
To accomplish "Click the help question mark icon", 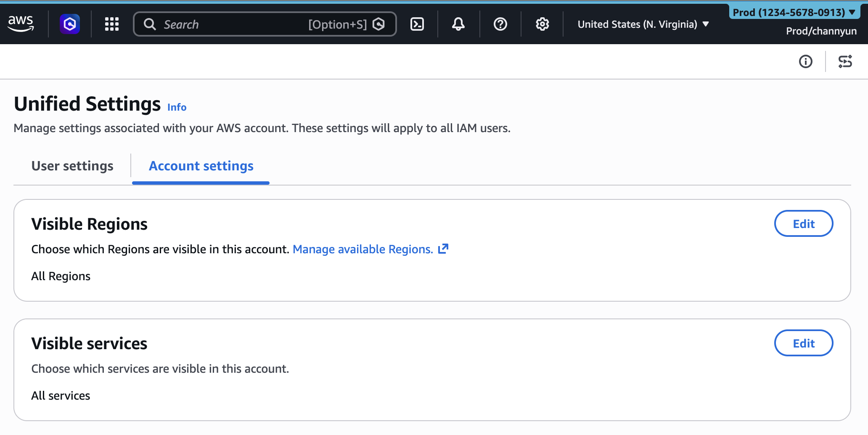I will point(500,24).
